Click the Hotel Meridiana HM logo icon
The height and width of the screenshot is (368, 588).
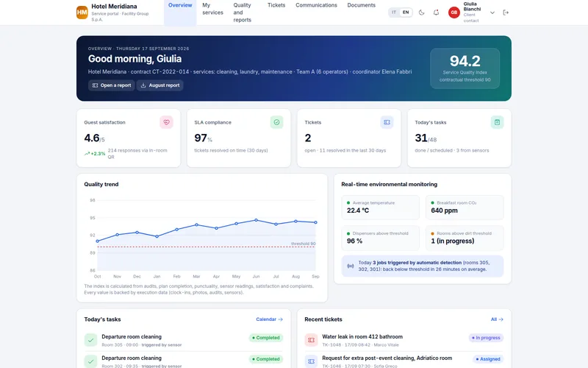click(82, 13)
